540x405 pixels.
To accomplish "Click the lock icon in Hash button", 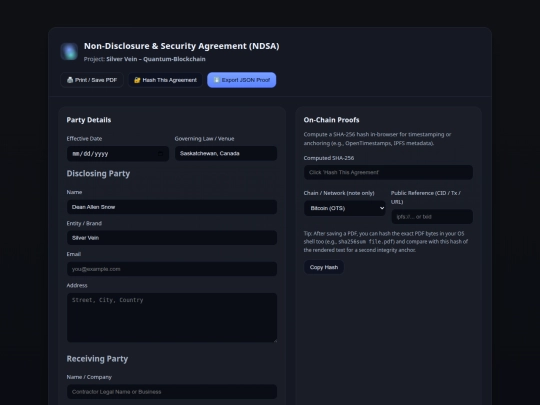I will (x=137, y=80).
